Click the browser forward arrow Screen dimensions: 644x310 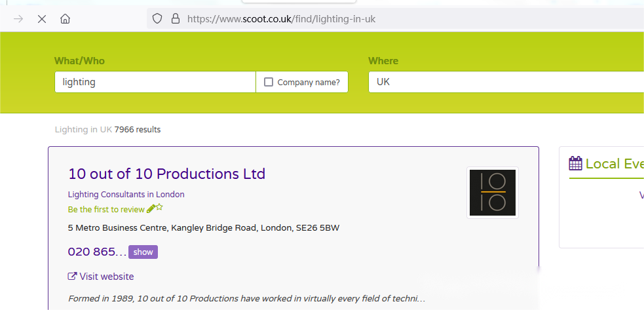click(18, 19)
